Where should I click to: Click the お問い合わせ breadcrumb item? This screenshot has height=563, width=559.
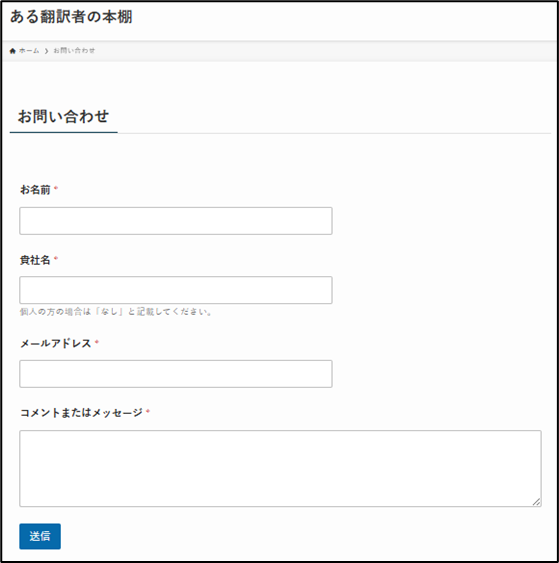pyautogui.click(x=74, y=51)
